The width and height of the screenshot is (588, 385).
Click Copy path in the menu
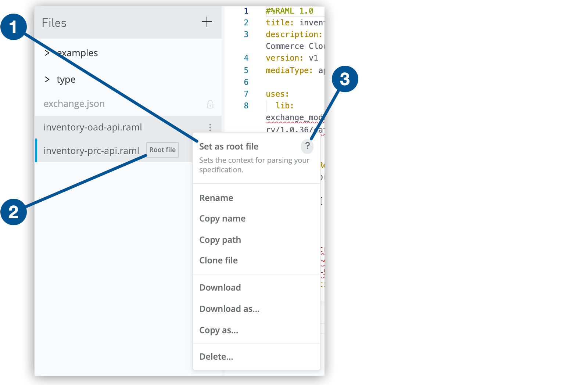click(220, 240)
